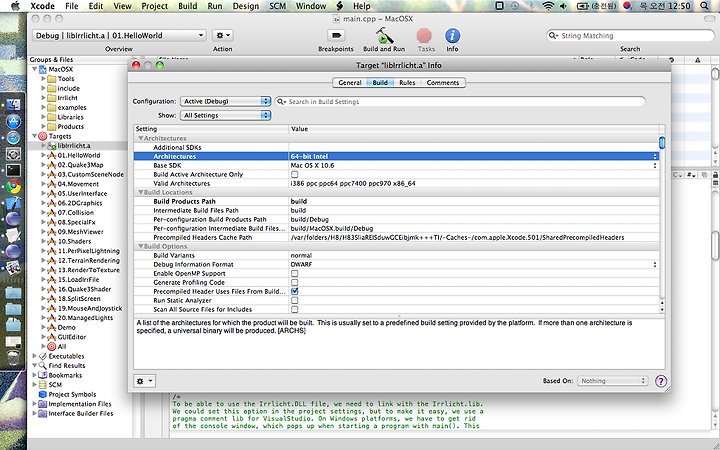
Task: Select the Demo target
Action: tap(66, 327)
